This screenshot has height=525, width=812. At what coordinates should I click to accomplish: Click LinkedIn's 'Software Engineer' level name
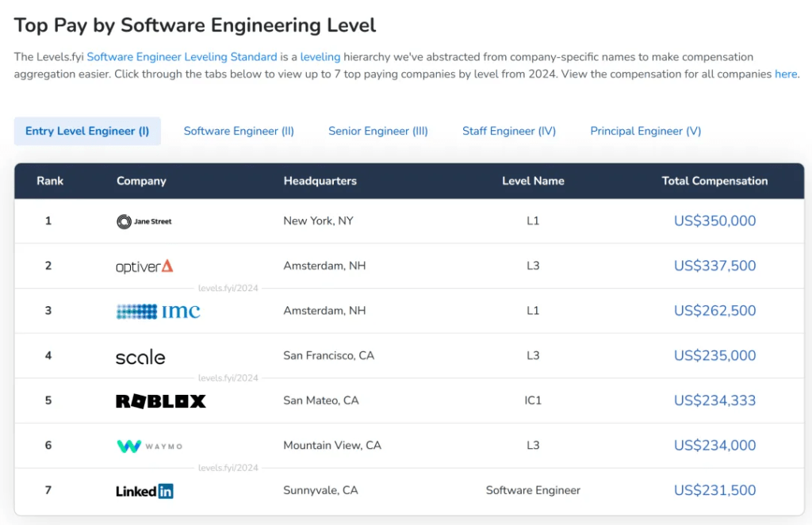[x=533, y=490]
